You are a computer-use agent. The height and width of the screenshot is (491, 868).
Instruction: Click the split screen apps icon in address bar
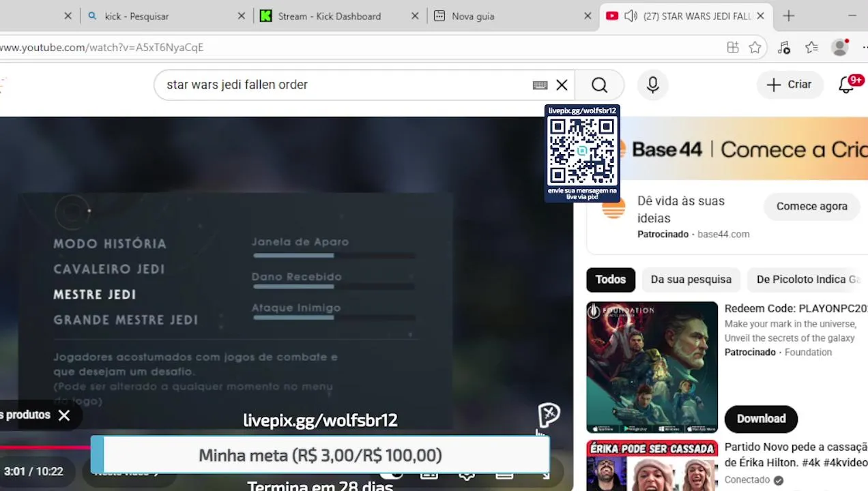[733, 47]
